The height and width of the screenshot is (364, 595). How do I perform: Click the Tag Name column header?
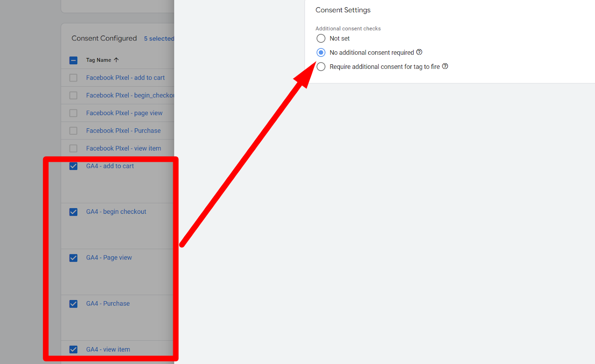[99, 60]
